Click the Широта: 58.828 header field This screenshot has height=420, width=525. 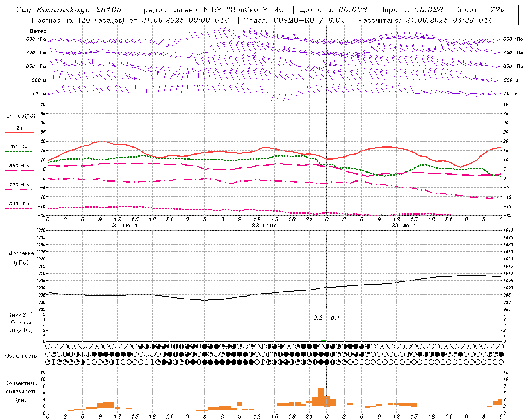click(411, 10)
